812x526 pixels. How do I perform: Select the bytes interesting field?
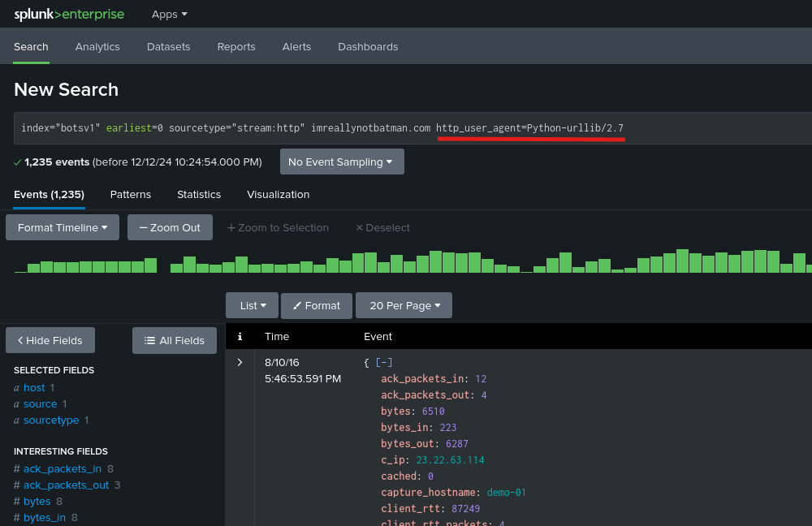(x=37, y=501)
